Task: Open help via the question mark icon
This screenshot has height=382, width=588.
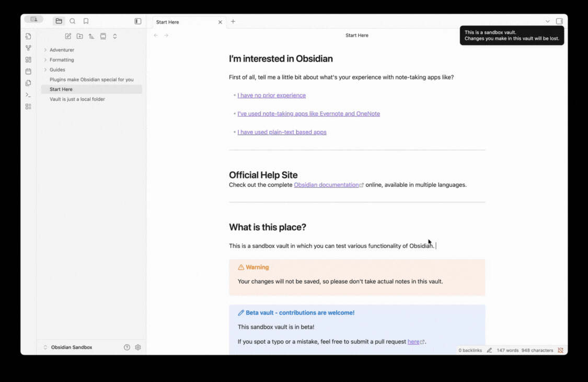Action: (127, 347)
